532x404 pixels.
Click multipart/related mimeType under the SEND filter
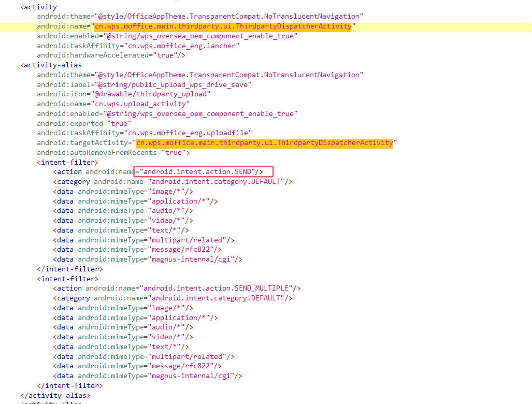190,240
